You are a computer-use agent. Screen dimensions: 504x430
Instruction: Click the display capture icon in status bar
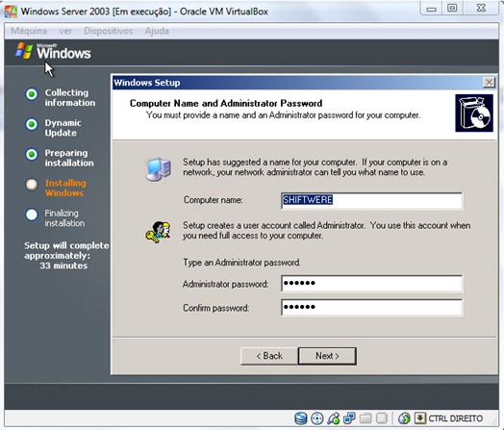[382, 418]
